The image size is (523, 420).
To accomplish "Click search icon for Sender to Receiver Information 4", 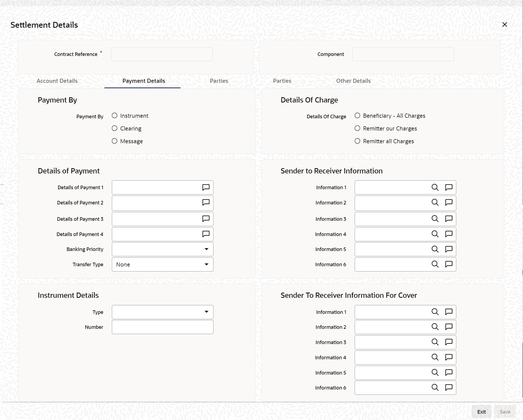I will coord(435,234).
